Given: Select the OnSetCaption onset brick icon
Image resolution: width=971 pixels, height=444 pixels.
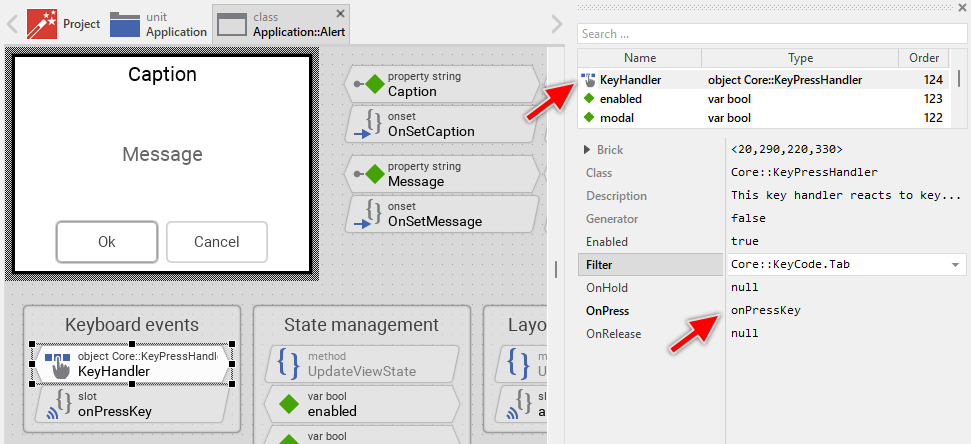Looking at the screenshot, I should 369,124.
